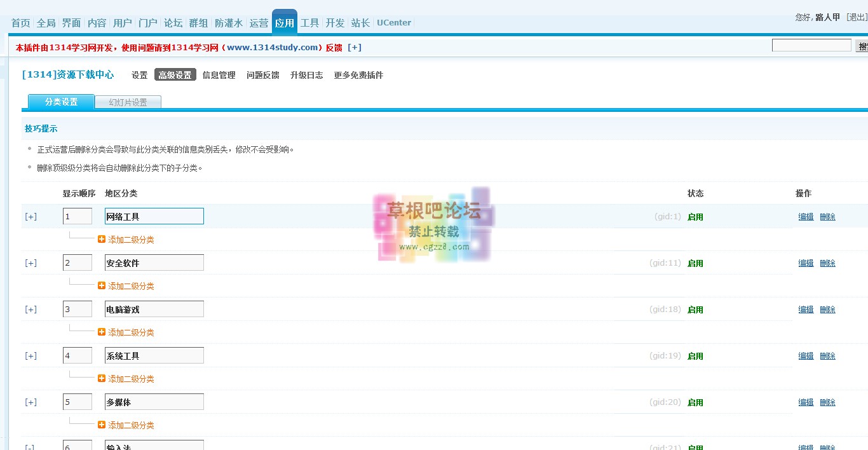Click the search box at top right
This screenshot has width=868, height=450.
click(x=811, y=46)
